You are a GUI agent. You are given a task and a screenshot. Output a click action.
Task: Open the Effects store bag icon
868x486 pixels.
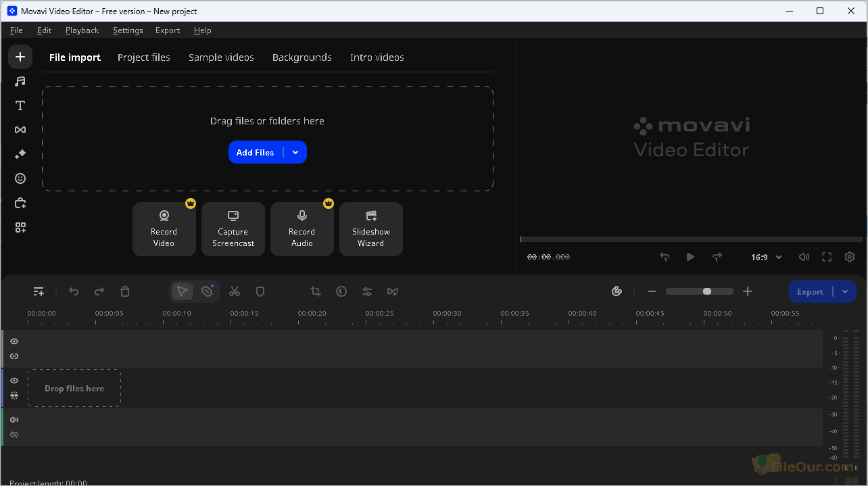(x=20, y=203)
